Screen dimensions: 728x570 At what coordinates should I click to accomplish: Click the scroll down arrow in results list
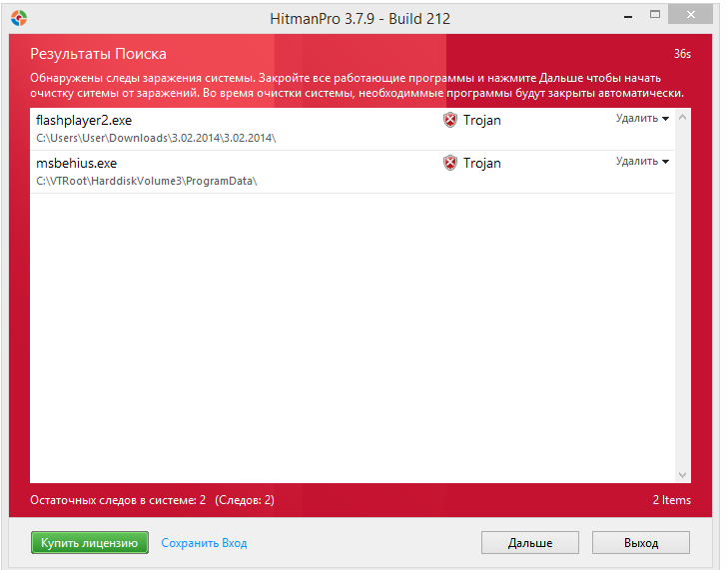pyautogui.click(x=682, y=474)
